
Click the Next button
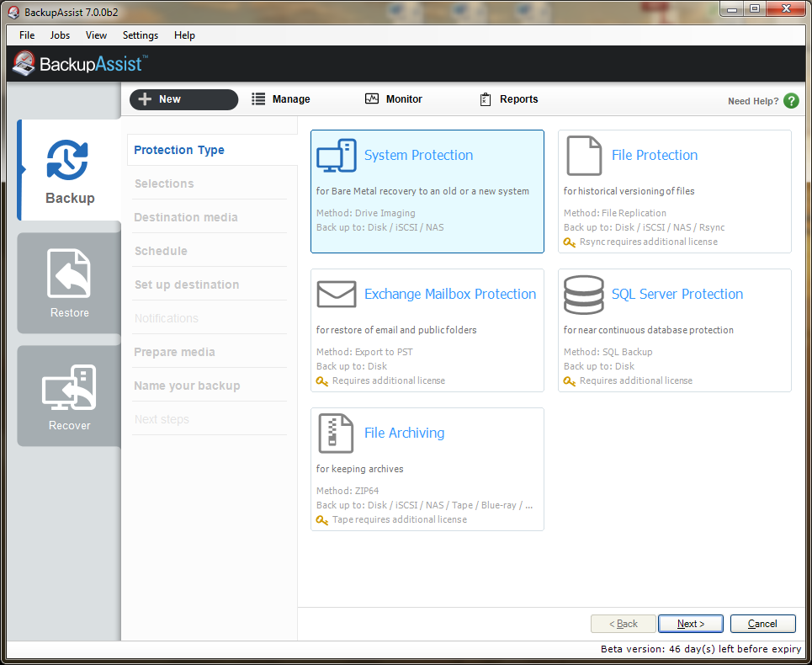tap(690, 624)
